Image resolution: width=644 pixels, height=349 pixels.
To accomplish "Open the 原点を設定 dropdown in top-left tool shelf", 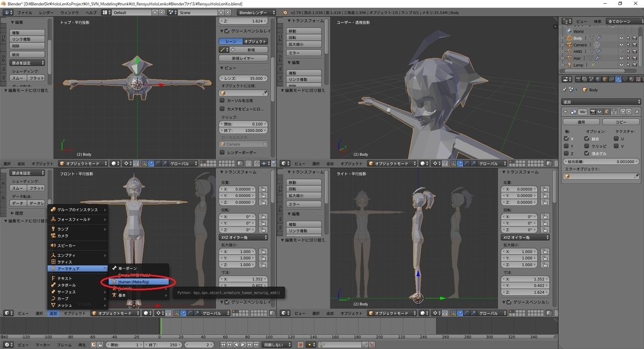I will pos(27,63).
